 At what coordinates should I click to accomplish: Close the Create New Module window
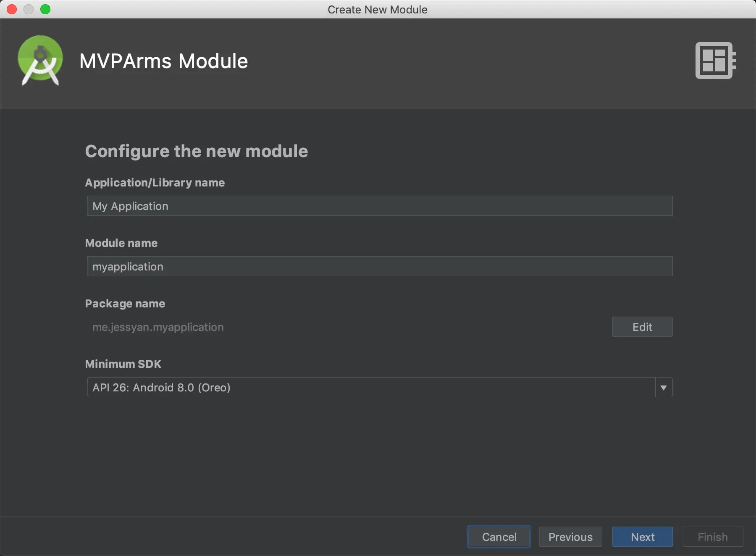click(x=12, y=9)
